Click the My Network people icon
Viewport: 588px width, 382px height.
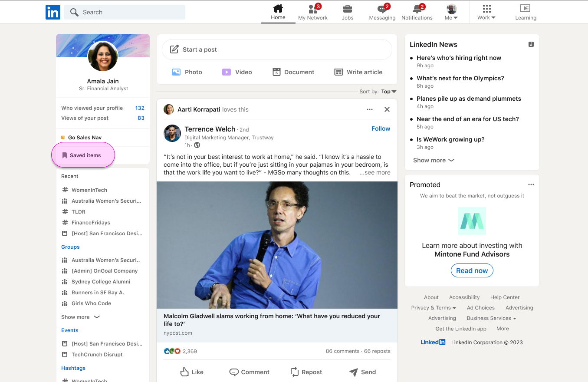tap(312, 9)
